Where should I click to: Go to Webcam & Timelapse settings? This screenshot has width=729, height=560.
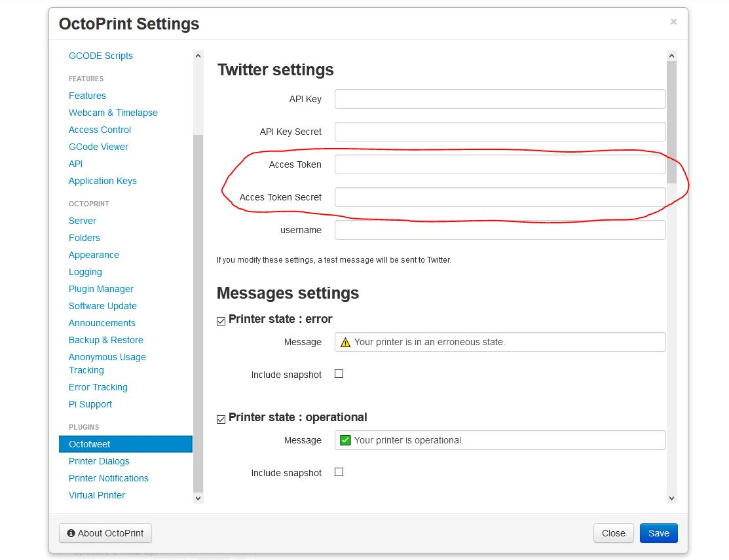(x=113, y=113)
